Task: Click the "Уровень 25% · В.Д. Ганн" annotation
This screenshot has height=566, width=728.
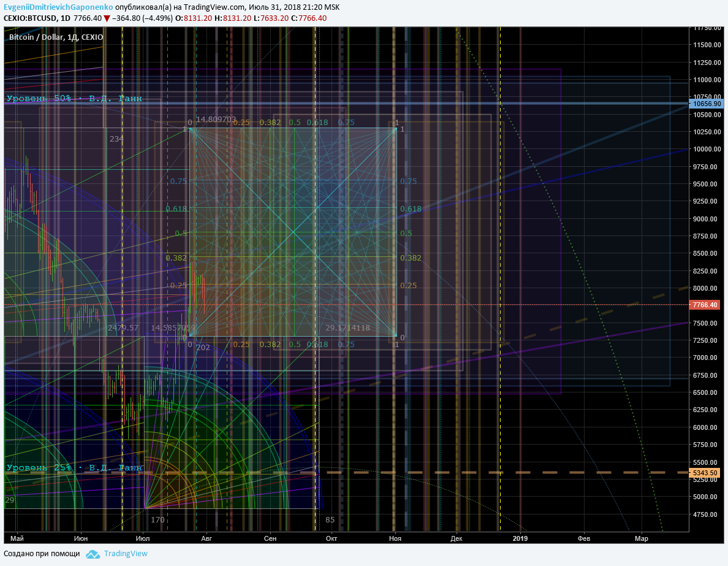Action: click(74, 467)
